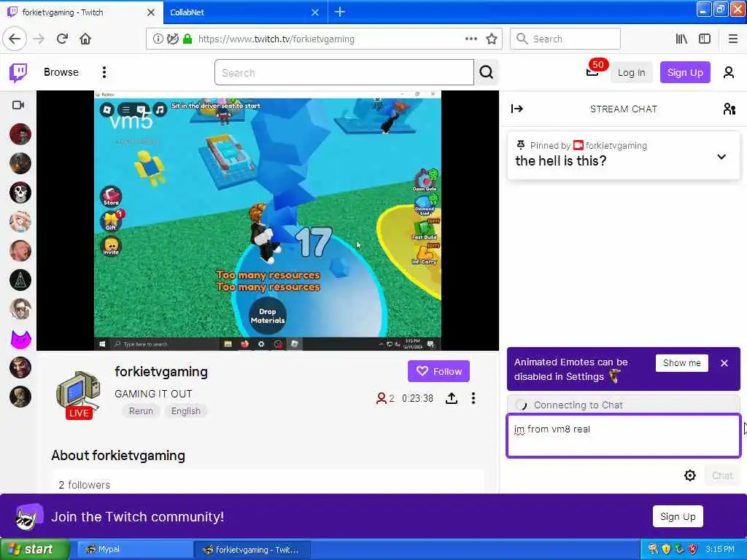This screenshot has width=747, height=560.
Task: Click the Twitch logo home icon
Action: [18, 72]
